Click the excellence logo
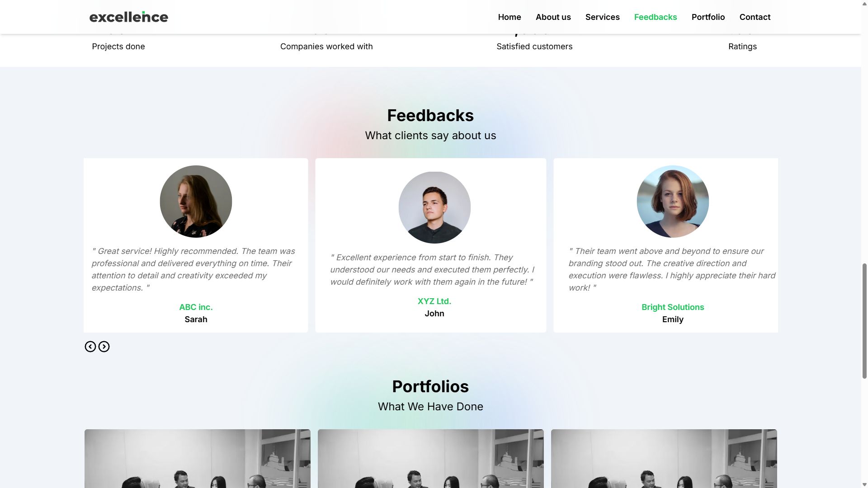This screenshot has height=488, width=868. [x=129, y=17]
